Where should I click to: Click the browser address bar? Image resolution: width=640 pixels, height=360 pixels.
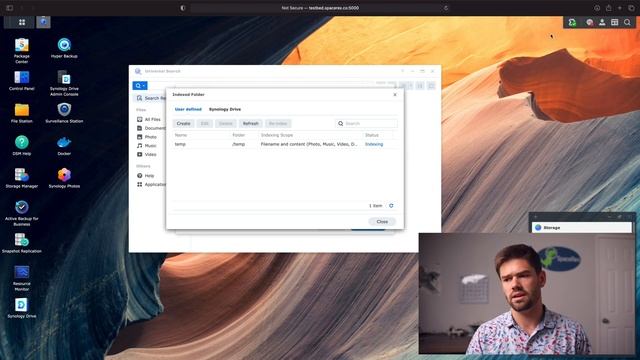tap(320, 8)
